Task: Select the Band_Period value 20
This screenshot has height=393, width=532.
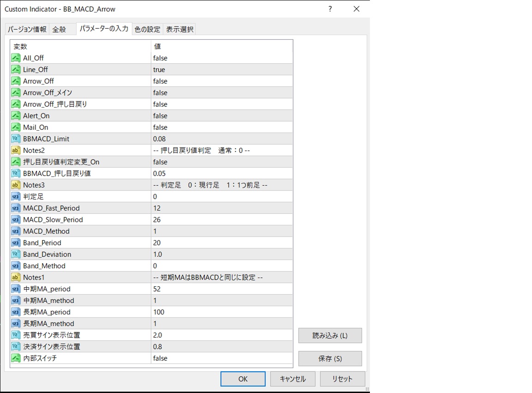Action: point(222,242)
